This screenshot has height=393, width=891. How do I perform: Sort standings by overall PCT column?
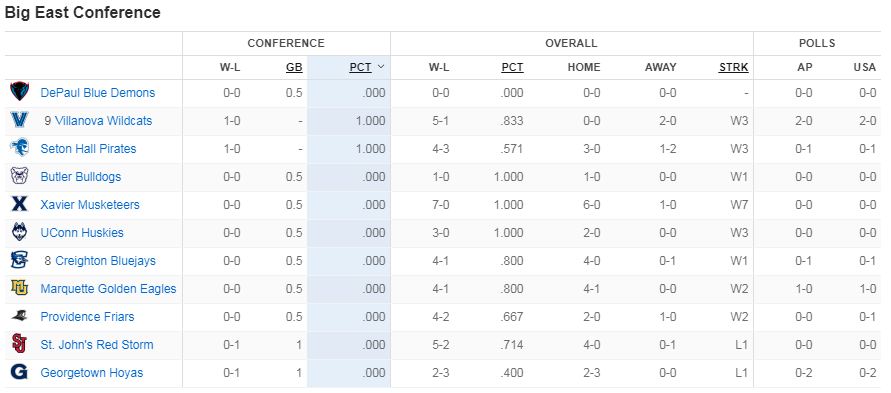512,68
